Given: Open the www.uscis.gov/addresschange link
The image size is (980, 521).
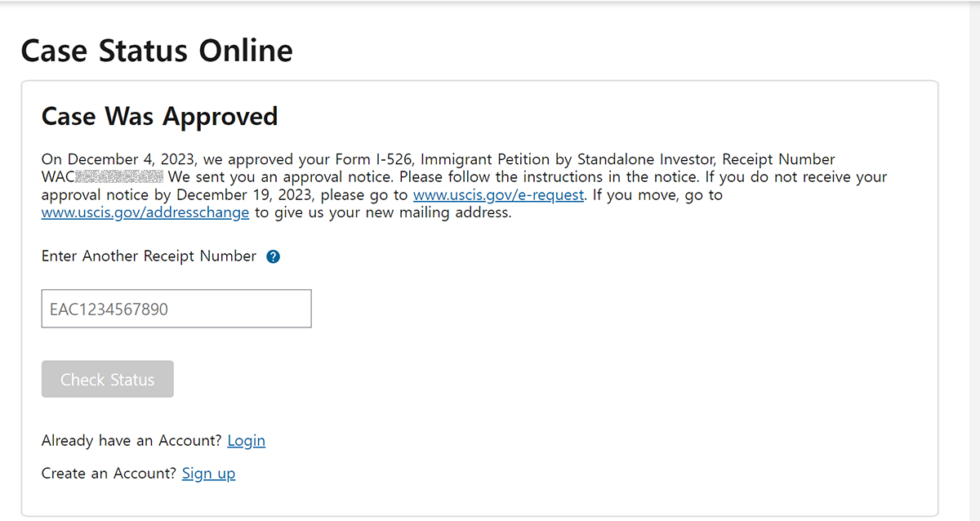Looking at the screenshot, I should [145, 213].
